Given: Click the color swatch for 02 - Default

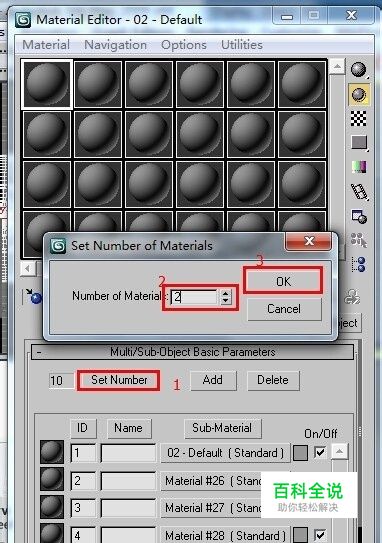Looking at the screenshot, I should tap(300, 453).
